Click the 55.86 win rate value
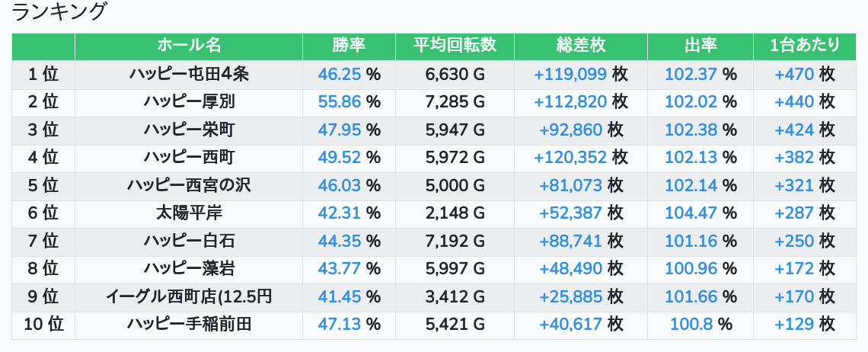The image size is (868, 352). coord(340,102)
